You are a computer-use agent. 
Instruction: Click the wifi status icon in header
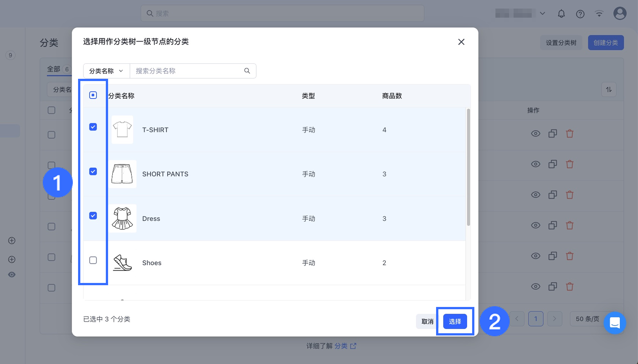click(x=599, y=14)
